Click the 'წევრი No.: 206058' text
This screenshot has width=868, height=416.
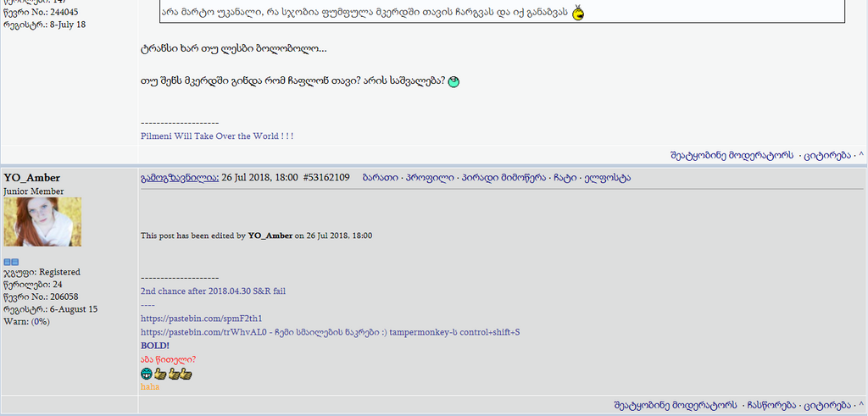[41, 297]
